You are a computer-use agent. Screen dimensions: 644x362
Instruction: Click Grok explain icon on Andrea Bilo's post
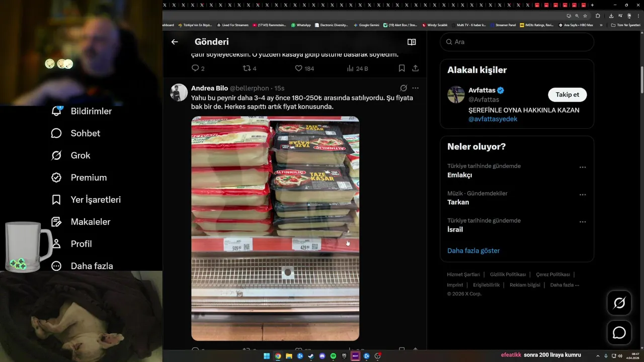coord(404,88)
